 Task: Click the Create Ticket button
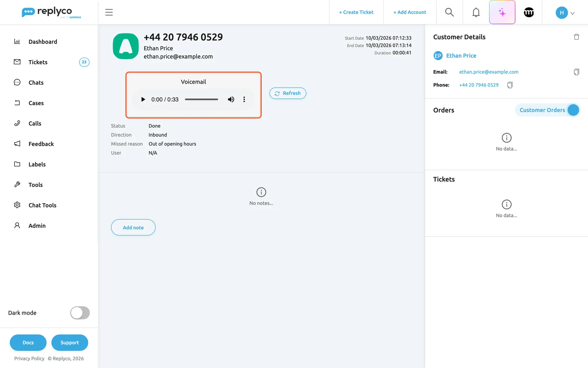(x=356, y=12)
